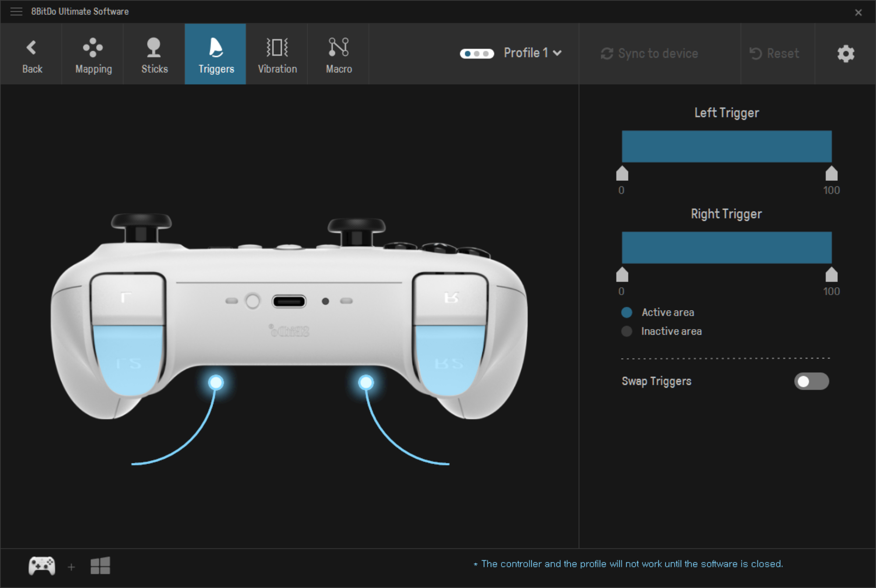Click Left Trigger minimum handle at 0
The width and height of the screenshot is (876, 588).
(x=622, y=173)
